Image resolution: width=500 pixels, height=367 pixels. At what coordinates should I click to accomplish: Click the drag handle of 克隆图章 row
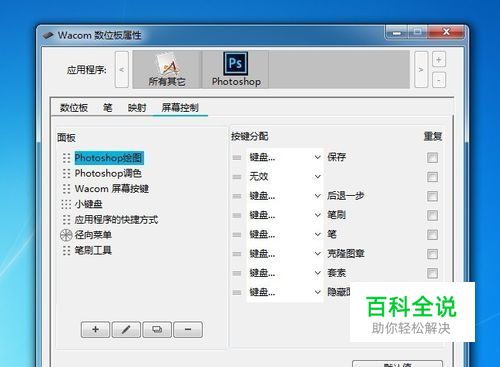pos(237,254)
